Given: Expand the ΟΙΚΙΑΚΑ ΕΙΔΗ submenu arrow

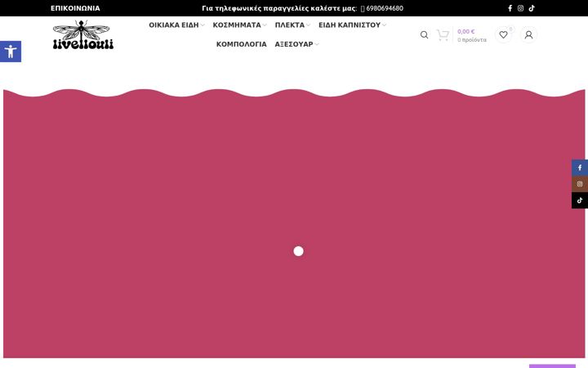Looking at the screenshot, I should tap(203, 25).
